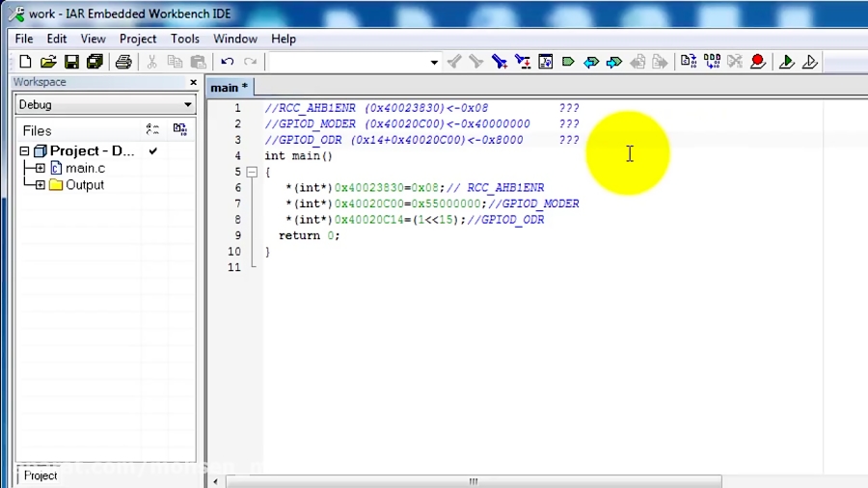
Task: Click first column icon beside Files header
Action: coord(152,130)
